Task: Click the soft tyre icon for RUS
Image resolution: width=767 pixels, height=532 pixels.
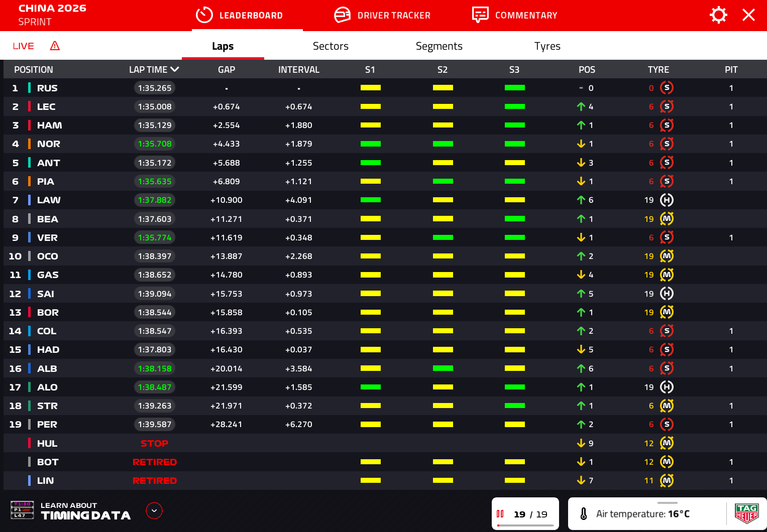Action: point(667,88)
